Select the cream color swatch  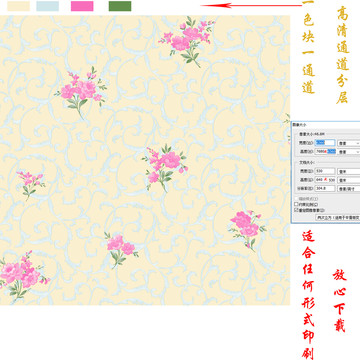[x=18, y=6]
